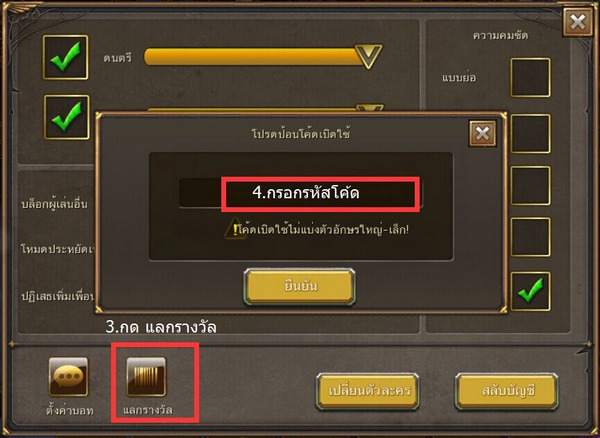Click the ดนตรี volume slider handle
This screenshot has width=600, height=438.
point(368,57)
